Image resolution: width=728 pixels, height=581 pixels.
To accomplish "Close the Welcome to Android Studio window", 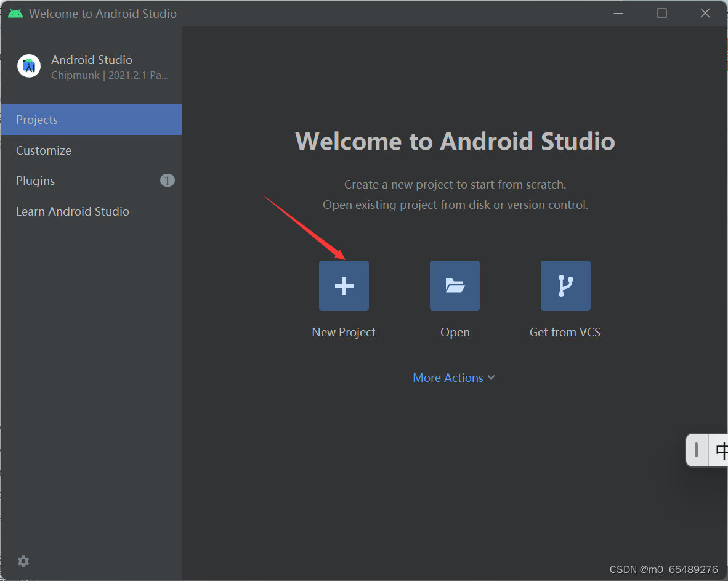I will pyautogui.click(x=705, y=14).
